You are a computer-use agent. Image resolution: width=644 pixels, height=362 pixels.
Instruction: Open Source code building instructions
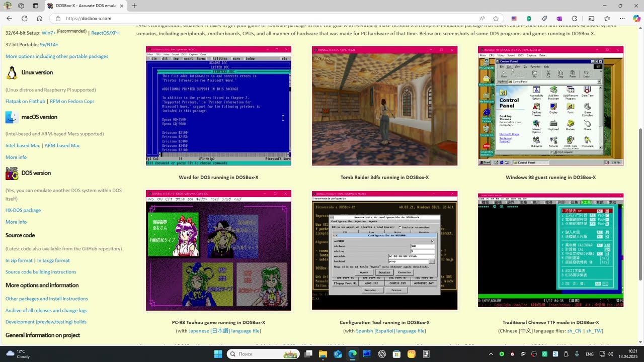41,272
